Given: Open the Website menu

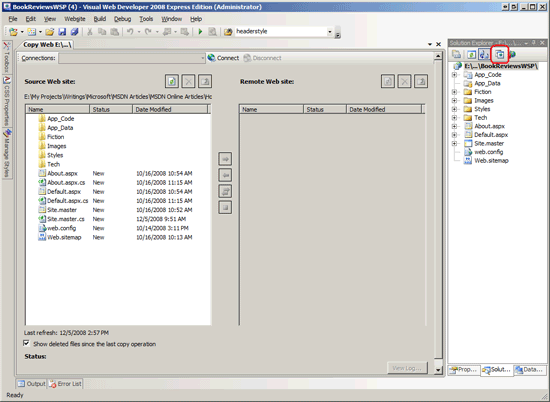Looking at the screenshot, I should 75,19.
